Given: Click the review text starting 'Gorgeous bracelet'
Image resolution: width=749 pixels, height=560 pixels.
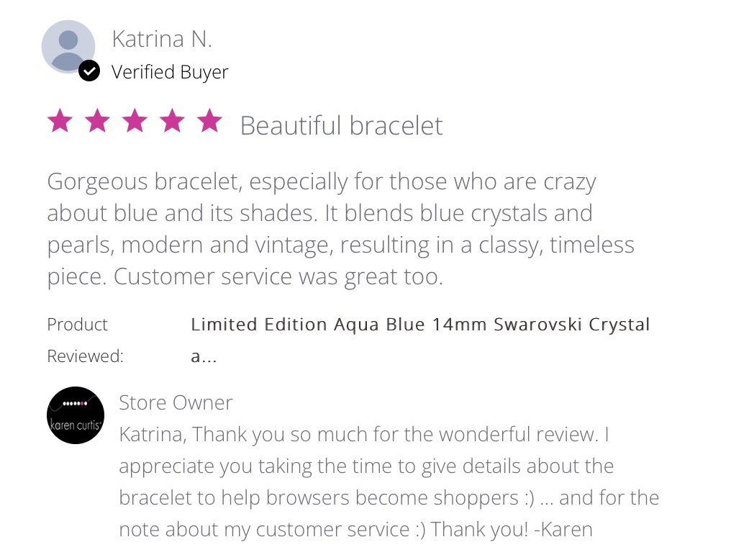Looking at the screenshot, I should 340,229.
